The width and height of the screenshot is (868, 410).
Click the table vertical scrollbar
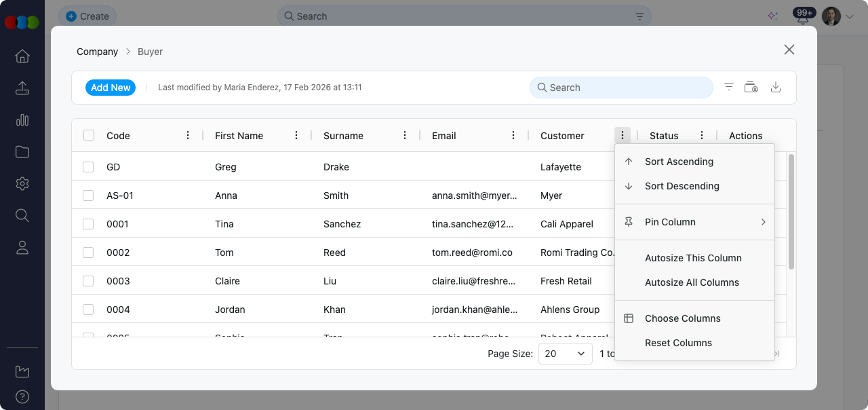tap(791, 210)
